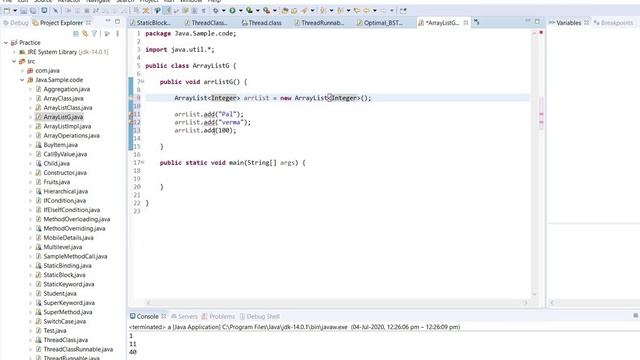Maximize the Project Explorer panel

[118, 21]
